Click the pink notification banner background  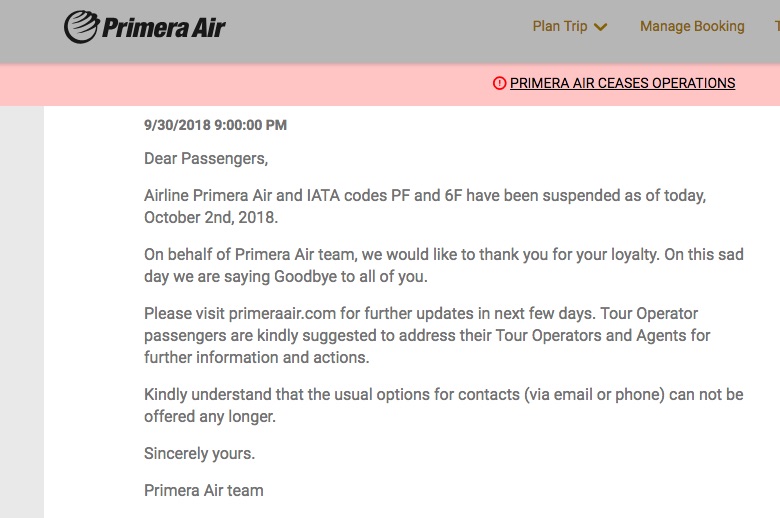pos(250,84)
